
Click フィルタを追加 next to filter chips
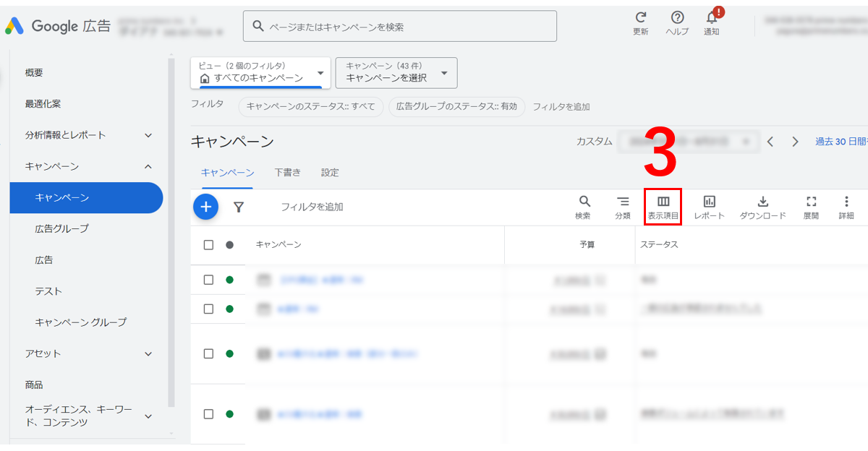coord(561,106)
